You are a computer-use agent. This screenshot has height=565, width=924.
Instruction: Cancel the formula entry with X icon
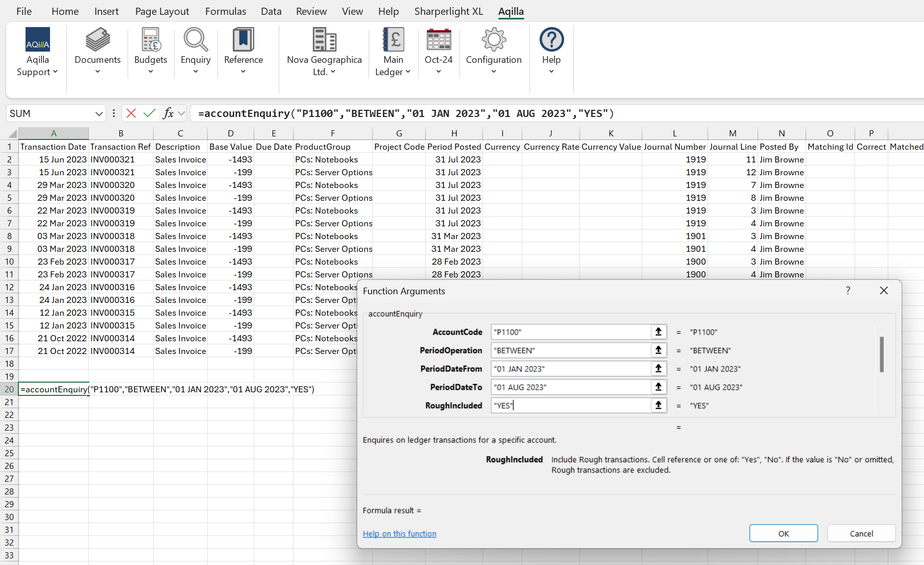131,113
